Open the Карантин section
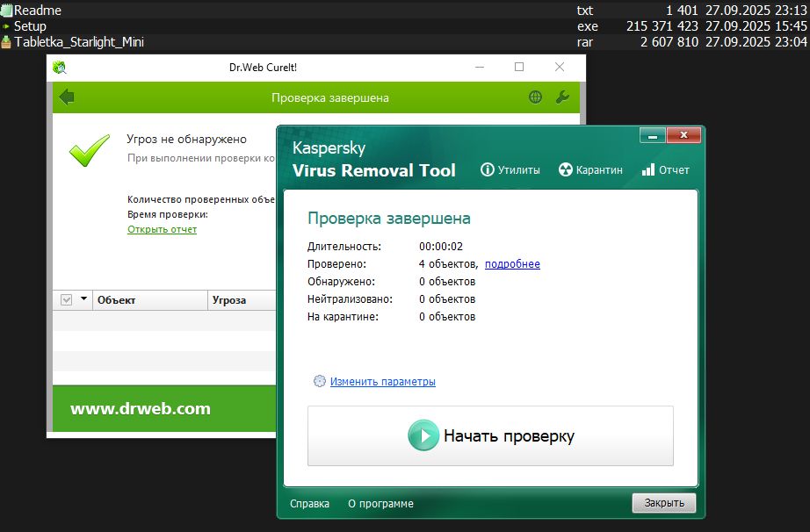810x532 pixels. tap(591, 170)
